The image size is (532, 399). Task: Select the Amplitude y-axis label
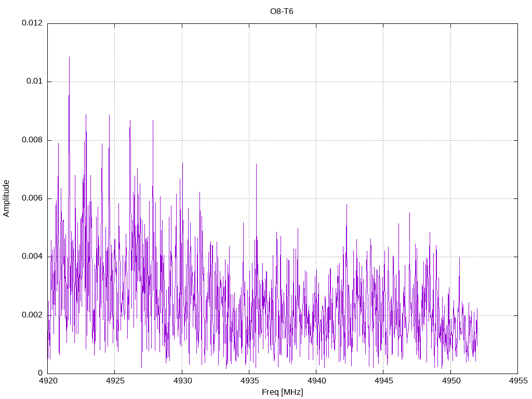click(x=6, y=198)
